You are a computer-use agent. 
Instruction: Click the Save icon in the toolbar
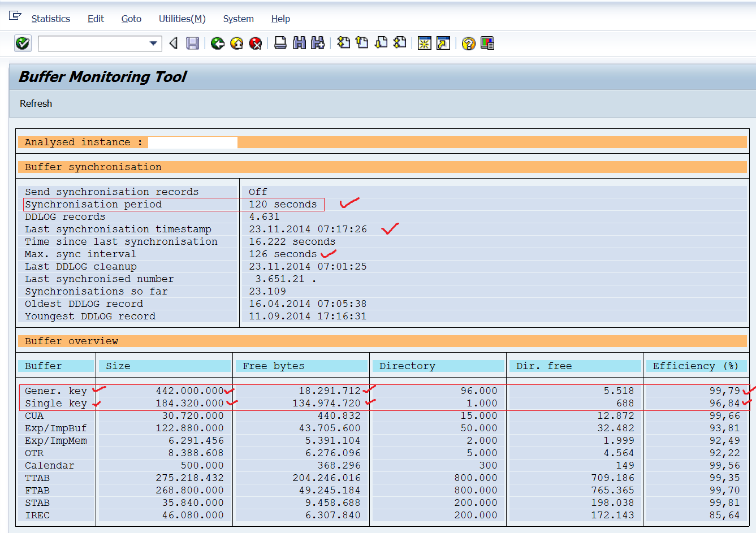[192, 43]
